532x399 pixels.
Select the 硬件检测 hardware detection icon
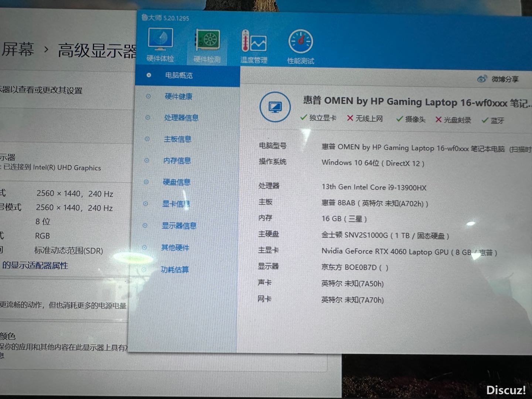click(x=207, y=41)
